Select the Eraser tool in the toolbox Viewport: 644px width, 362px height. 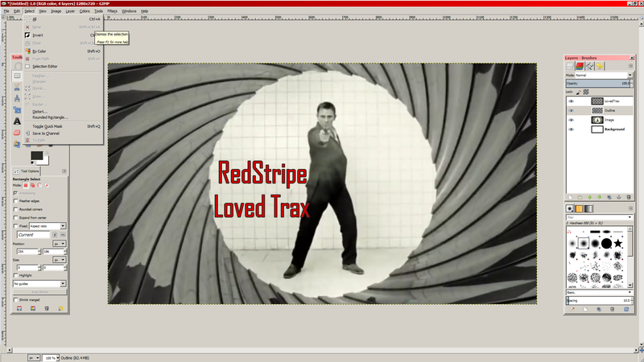pos(17,133)
